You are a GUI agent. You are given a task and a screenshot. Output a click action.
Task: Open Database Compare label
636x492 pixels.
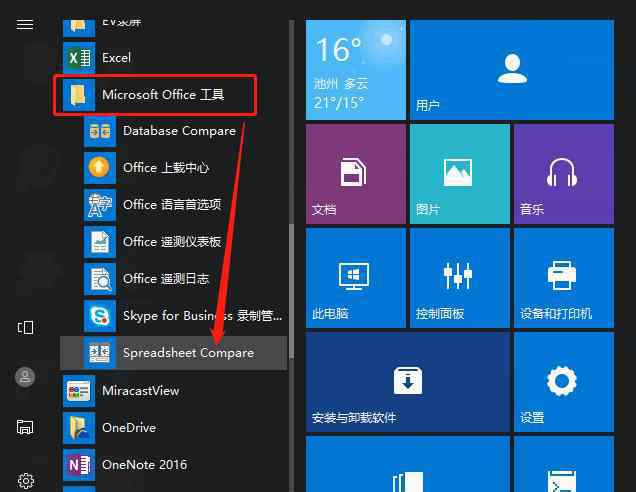point(179,131)
